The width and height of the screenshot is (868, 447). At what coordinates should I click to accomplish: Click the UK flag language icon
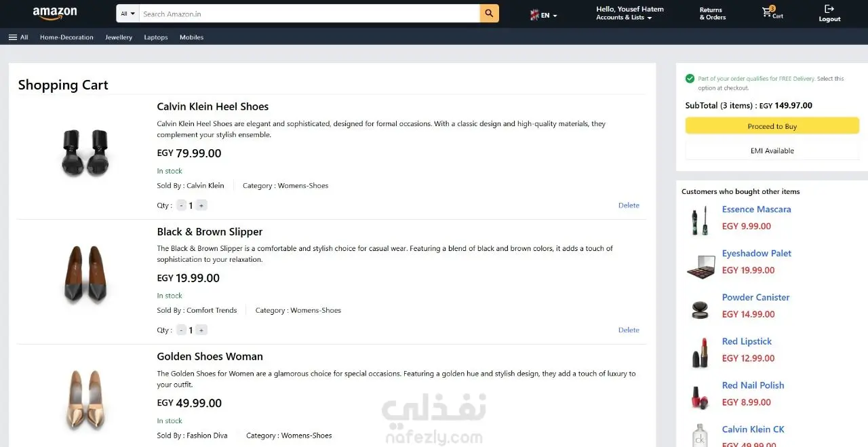[x=534, y=15]
